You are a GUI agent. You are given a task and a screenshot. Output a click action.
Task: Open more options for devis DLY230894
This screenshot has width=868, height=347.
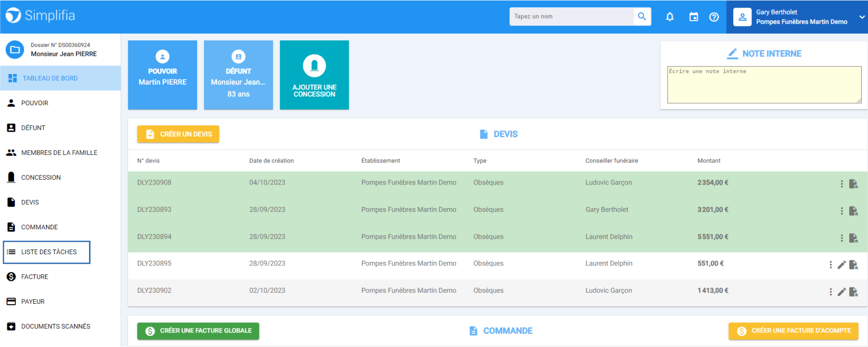(842, 238)
